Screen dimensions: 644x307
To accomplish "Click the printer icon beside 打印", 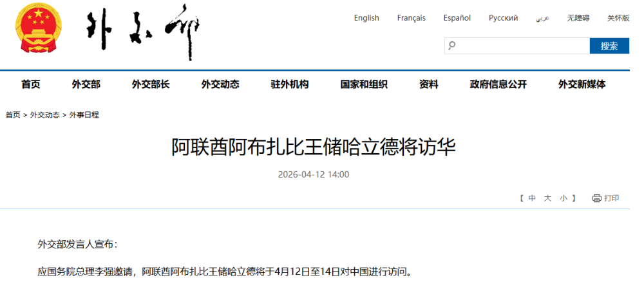I will click(596, 198).
